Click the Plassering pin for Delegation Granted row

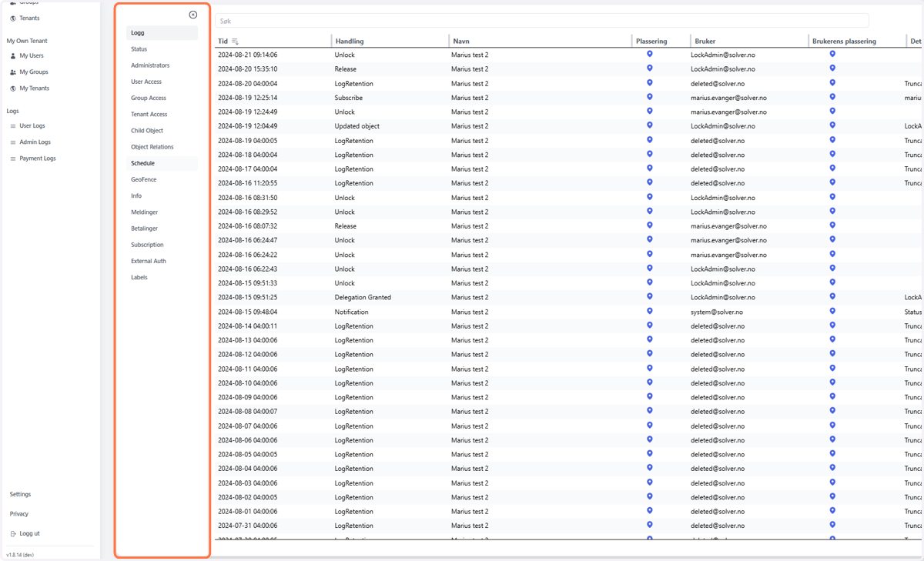pyautogui.click(x=650, y=297)
